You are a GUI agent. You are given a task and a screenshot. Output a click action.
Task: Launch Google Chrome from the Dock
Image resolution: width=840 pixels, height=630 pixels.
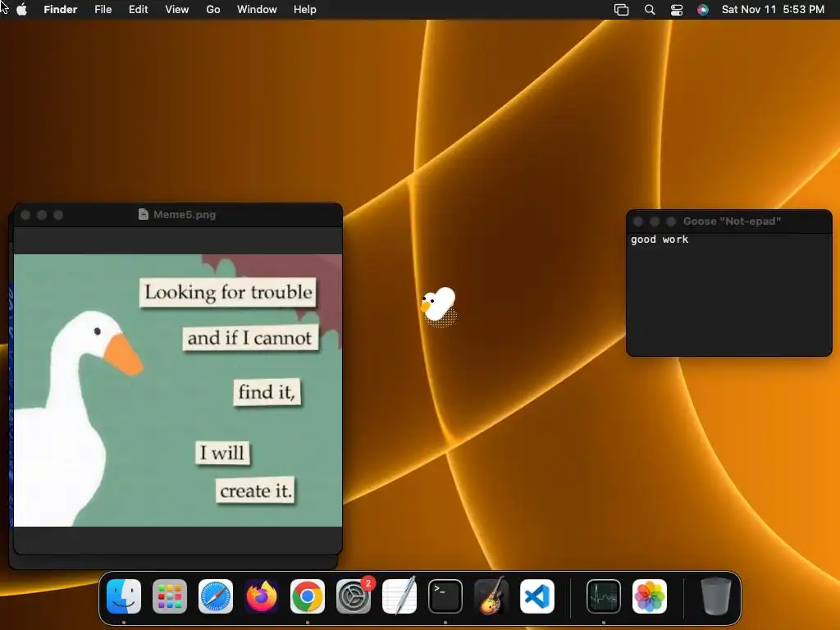tap(308, 596)
